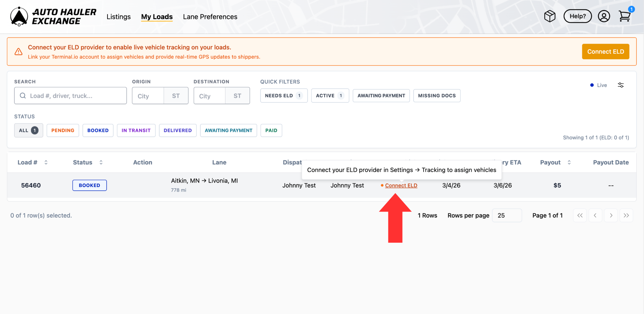Toggle the MISSING DOCS quick filter
Screen dimensions: 644x314
tap(436, 96)
